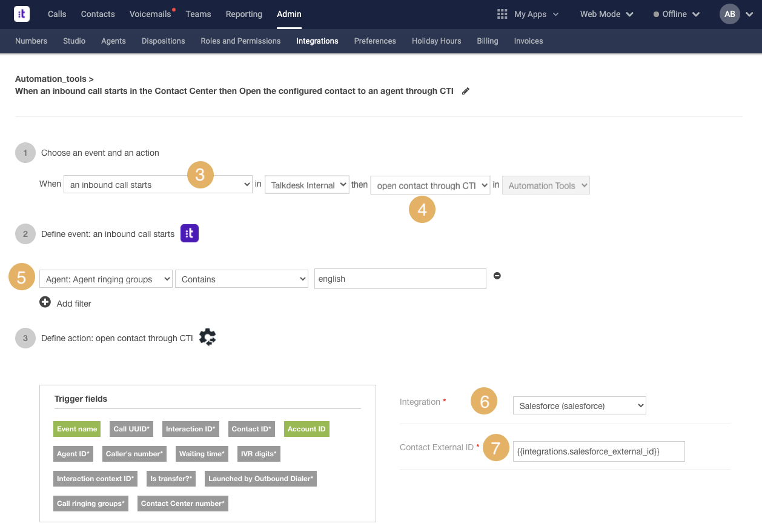Click the Interaction ID trigger field
Screen dimensions: 762x532
coord(191,429)
